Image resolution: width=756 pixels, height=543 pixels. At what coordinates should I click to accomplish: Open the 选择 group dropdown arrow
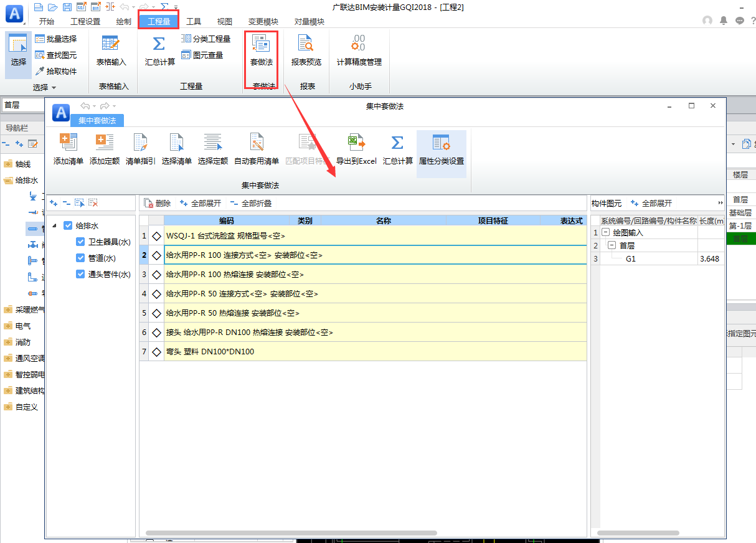click(x=54, y=88)
